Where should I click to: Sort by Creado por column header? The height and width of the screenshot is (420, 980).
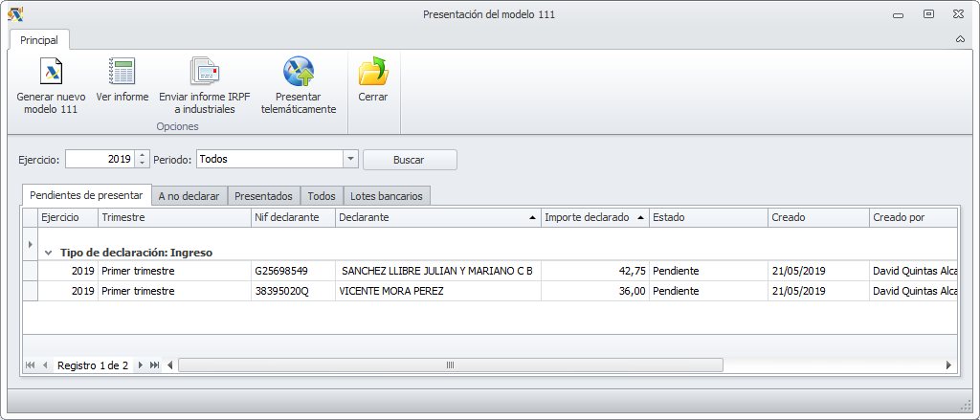pyautogui.click(x=913, y=217)
